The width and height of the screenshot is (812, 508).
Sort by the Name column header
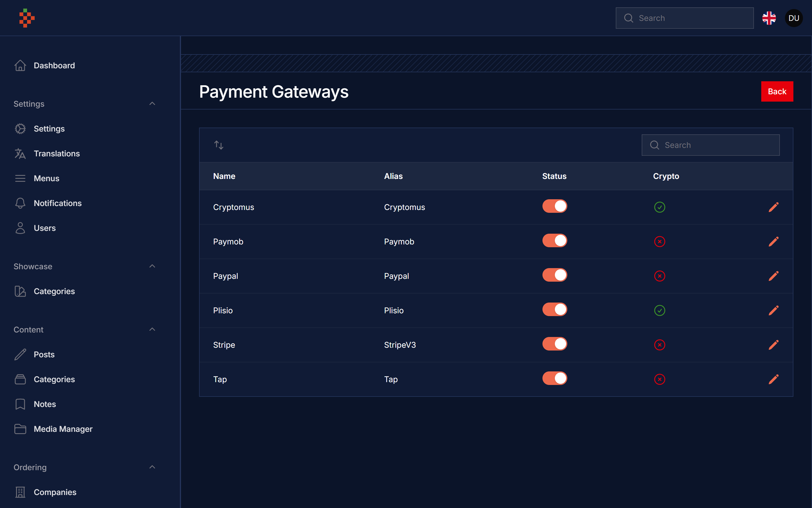coord(224,176)
